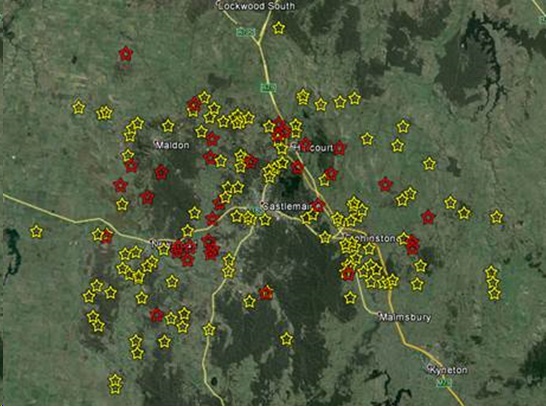Viewport: 546px width, 407px height.
Task: Click the green road shield north of Harcourt
Action: click(268, 88)
